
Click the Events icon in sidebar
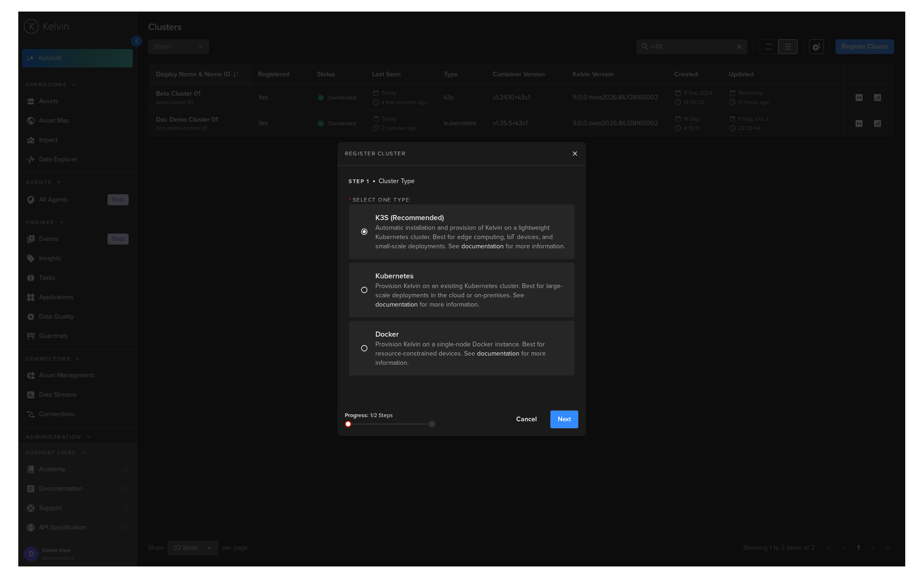(31, 239)
